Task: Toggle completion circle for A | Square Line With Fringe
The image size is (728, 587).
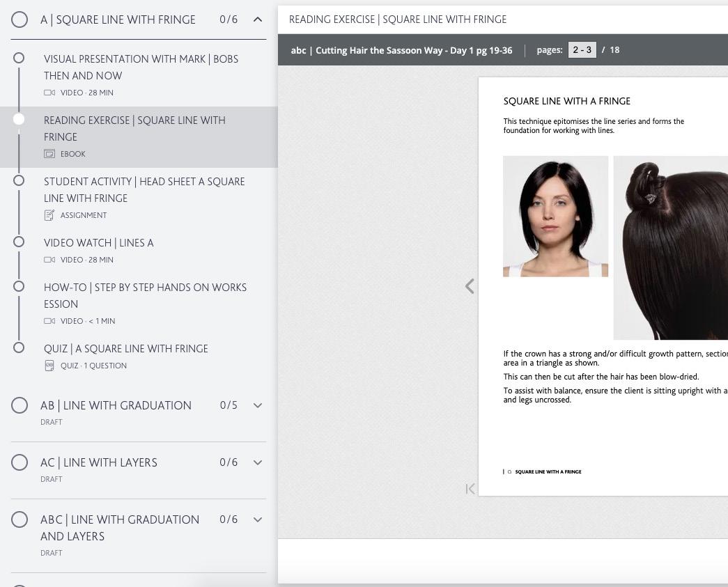Action: coord(20,19)
